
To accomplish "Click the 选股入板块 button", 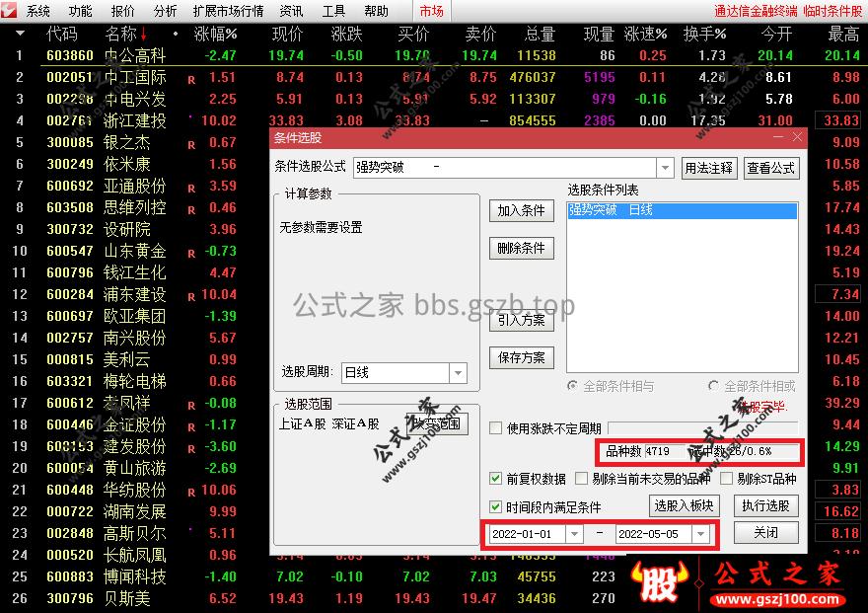I will click(x=684, y=505).
